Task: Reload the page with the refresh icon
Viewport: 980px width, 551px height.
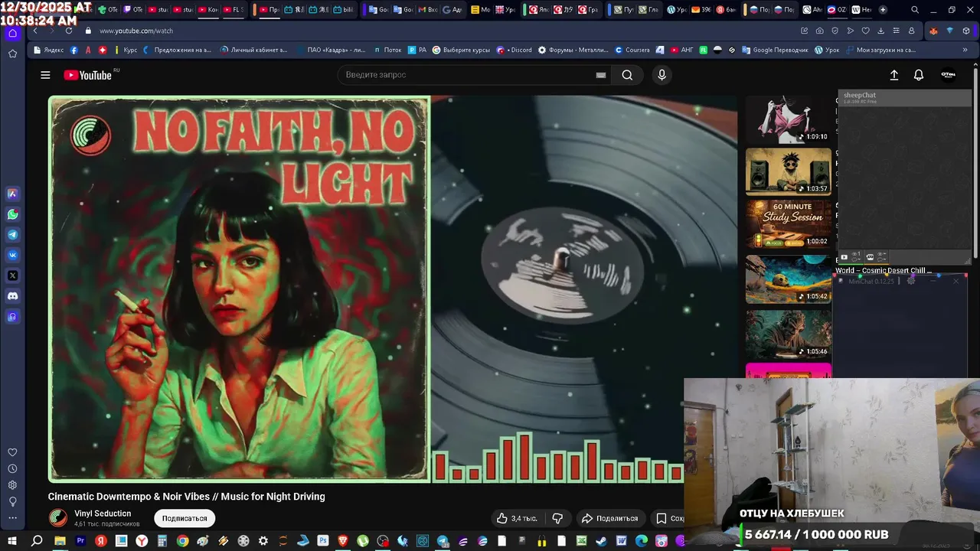Action: point(69,31)
